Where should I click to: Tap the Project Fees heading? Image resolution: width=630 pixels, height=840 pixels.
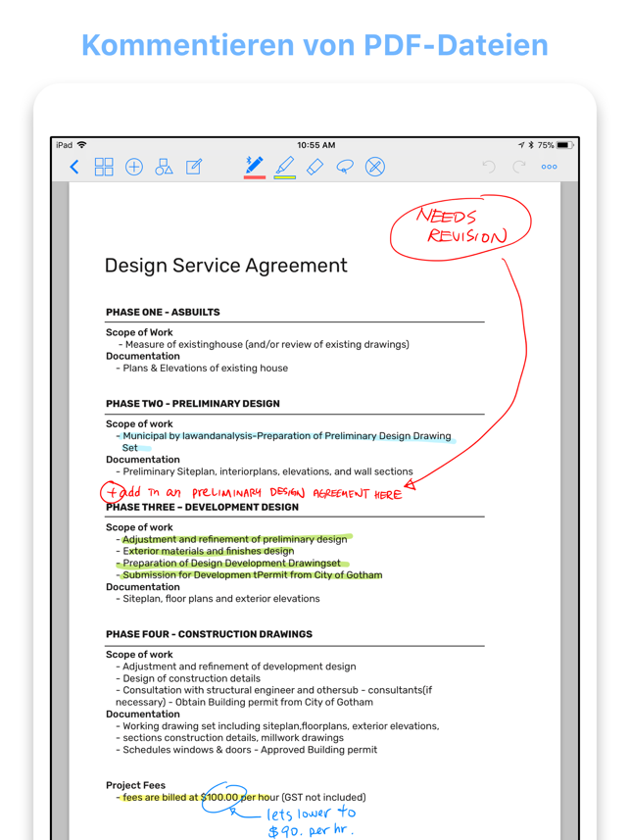[135, 785]
